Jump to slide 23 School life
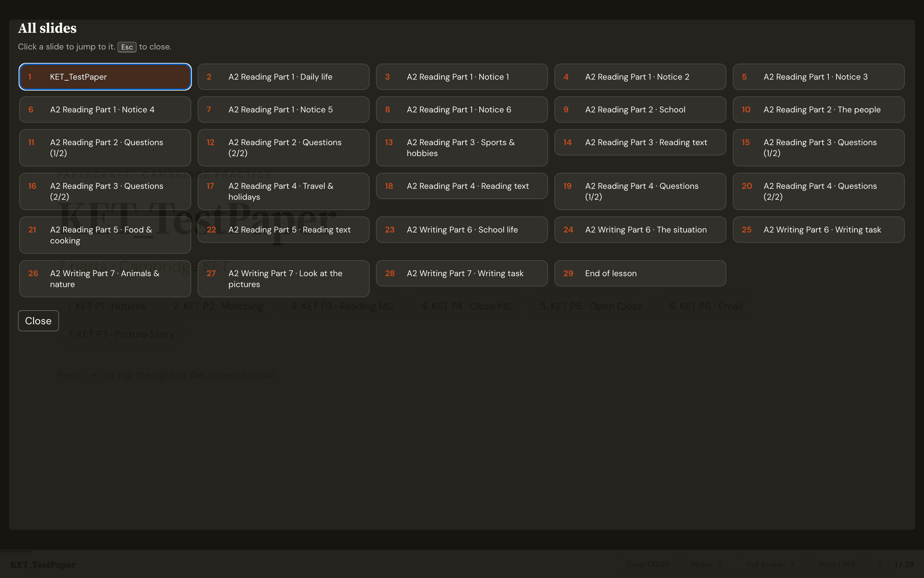 click(462, 230)
